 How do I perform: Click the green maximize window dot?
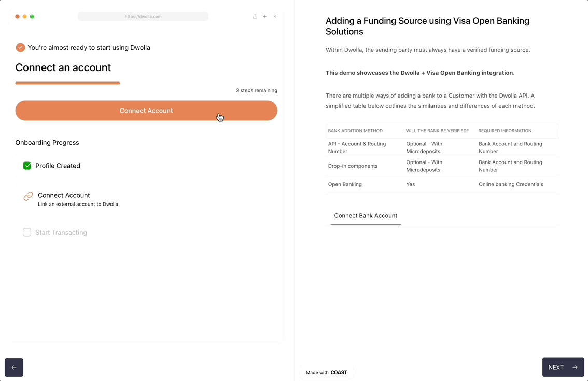pos(32,17)
